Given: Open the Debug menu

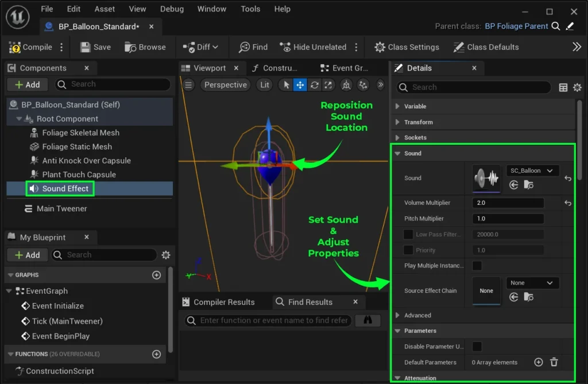Looking at the screenshot, I should click(x=172, y=9).
